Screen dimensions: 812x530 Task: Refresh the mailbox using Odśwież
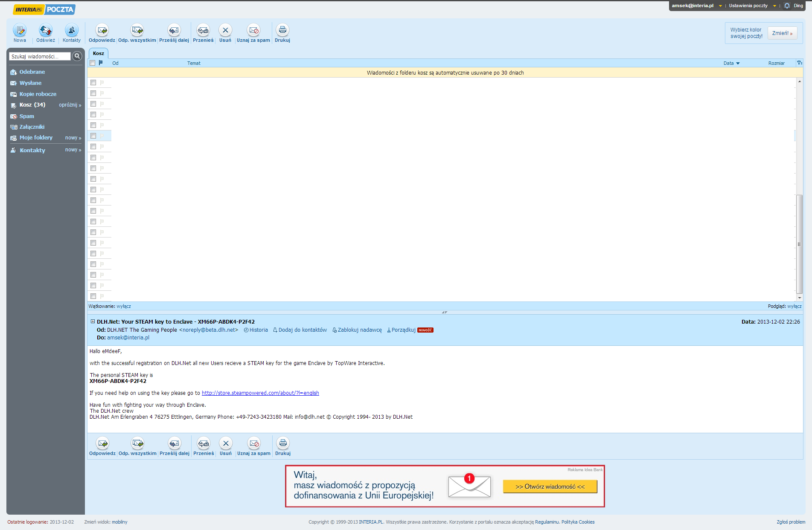click(46, 33)
